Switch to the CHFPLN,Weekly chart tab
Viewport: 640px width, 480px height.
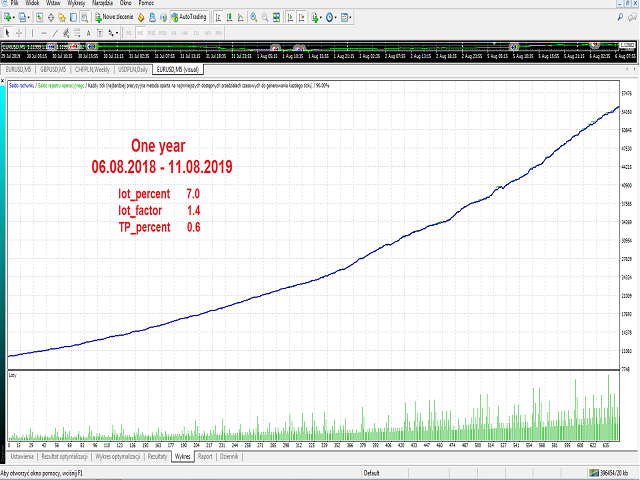coord(93,70)
